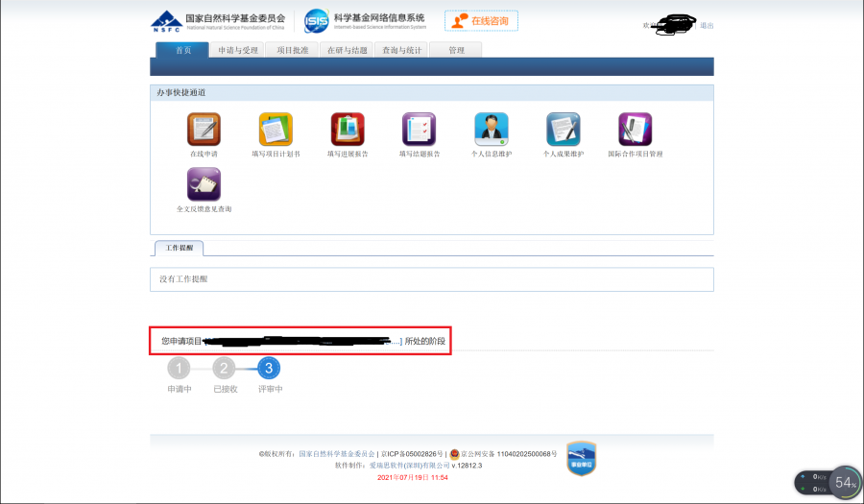Click the blue shield 事业单位 badge

582,458
